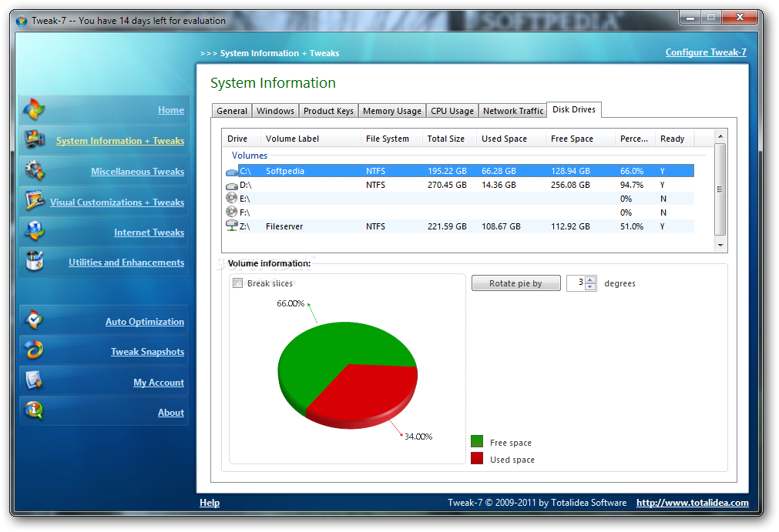Click the green Free space legend swatch

477,441
